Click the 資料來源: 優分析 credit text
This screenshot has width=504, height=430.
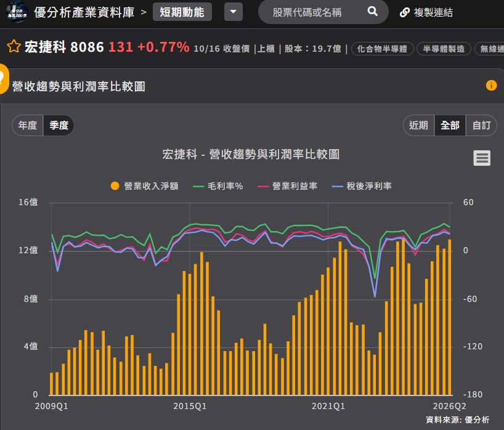(x=457, y=420)
